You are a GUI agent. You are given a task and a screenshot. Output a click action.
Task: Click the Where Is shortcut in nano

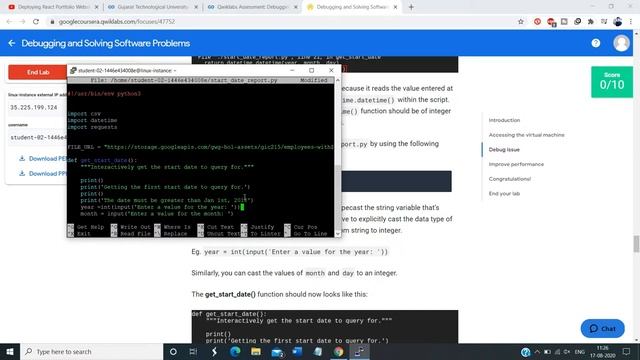click(173, 227)
